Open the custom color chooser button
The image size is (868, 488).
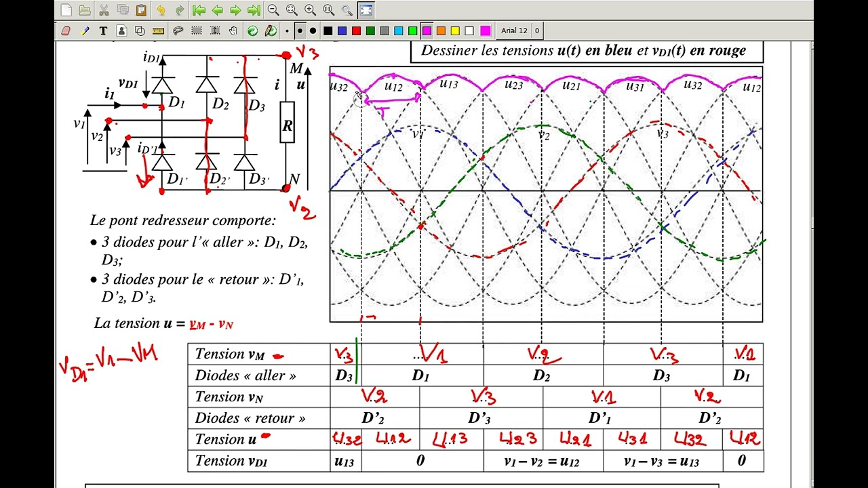[486, 30]
